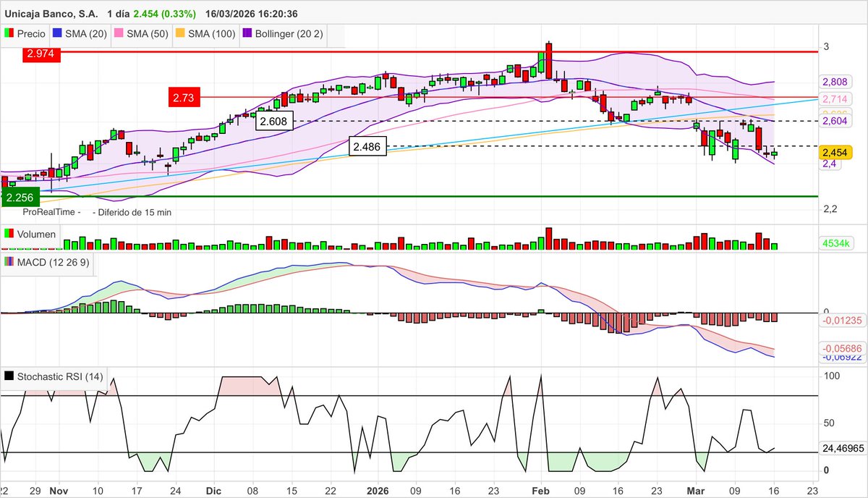The image size is (868, 498).
Task: Click the SMA (100) orange swatch
Action: point(181,33)
